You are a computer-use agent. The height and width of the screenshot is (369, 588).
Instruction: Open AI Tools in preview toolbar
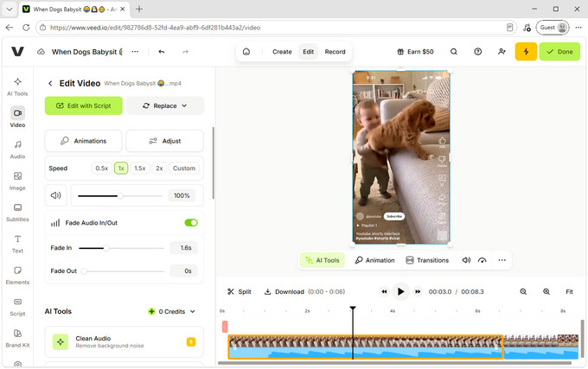pyautogui.click(x=323, y=260)
